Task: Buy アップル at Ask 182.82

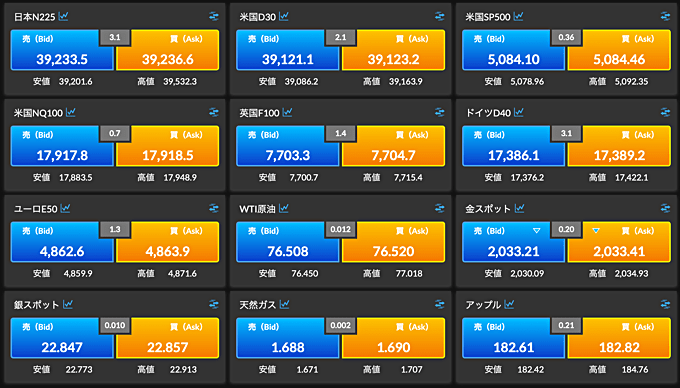Action: (619, 338)
